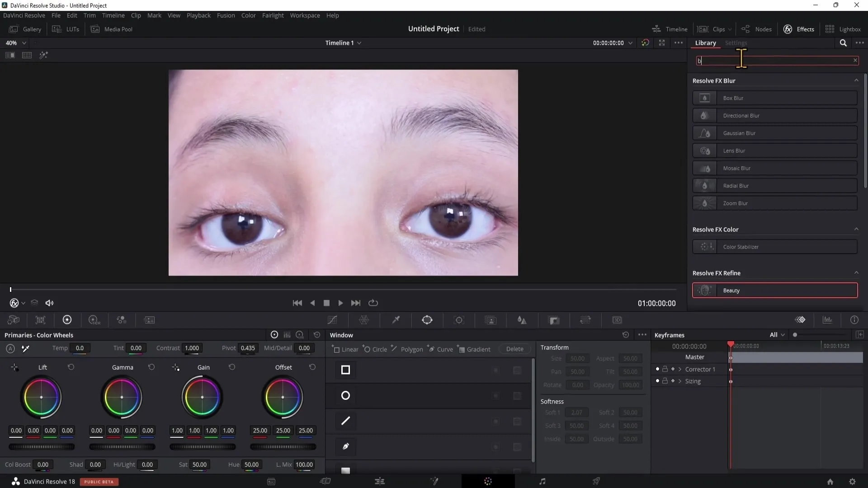
Task: Toggle Corrector 1 keyframe lock
Action: pyautogui.click(x=665, y=369)
